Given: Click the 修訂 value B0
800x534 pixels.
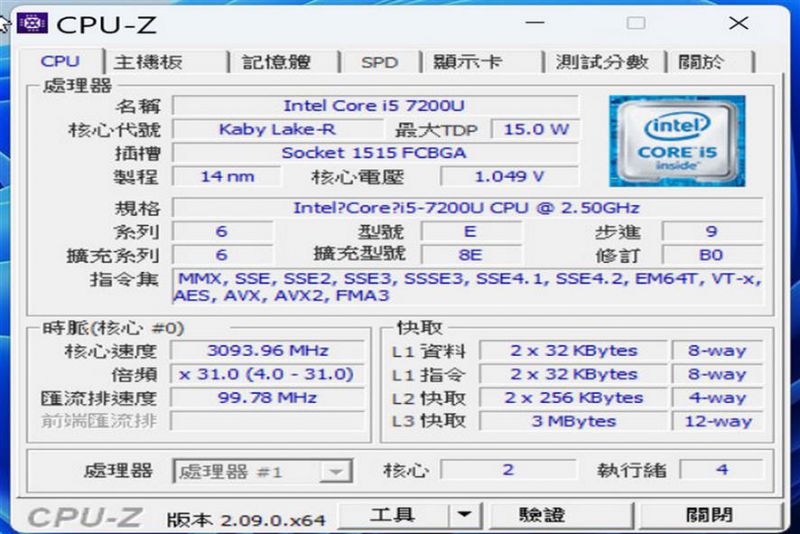Looking at the screenshot, I should point(712,255).
